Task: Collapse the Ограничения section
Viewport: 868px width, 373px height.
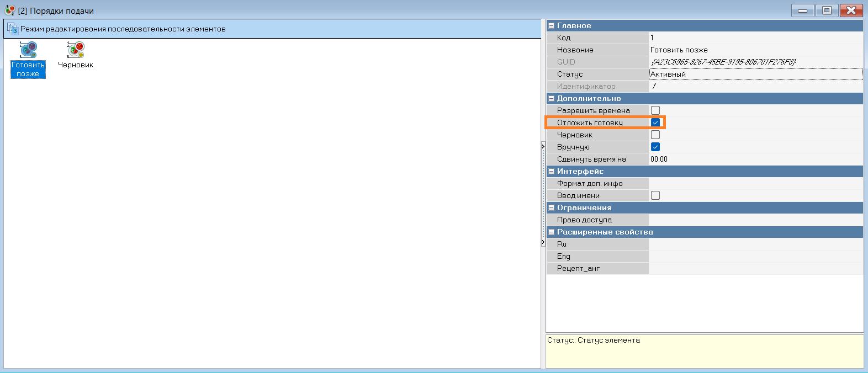Action: click(x=551, y=208)
